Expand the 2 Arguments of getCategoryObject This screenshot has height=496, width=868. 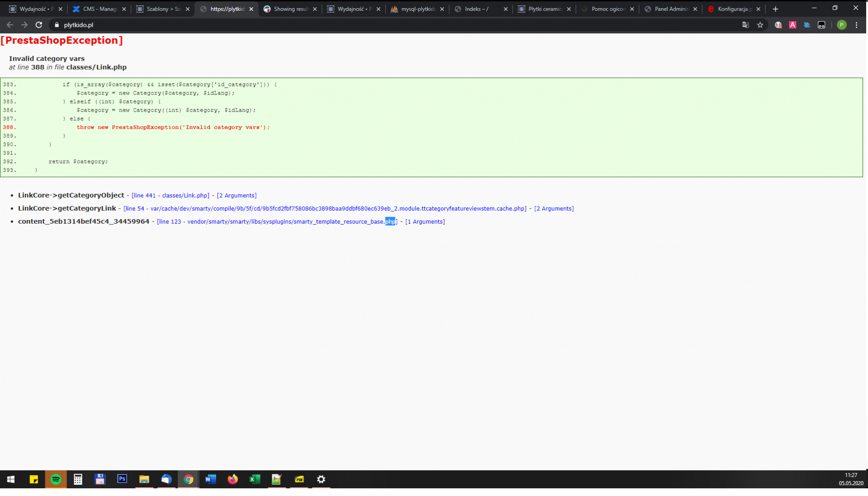tap(236, 196)
